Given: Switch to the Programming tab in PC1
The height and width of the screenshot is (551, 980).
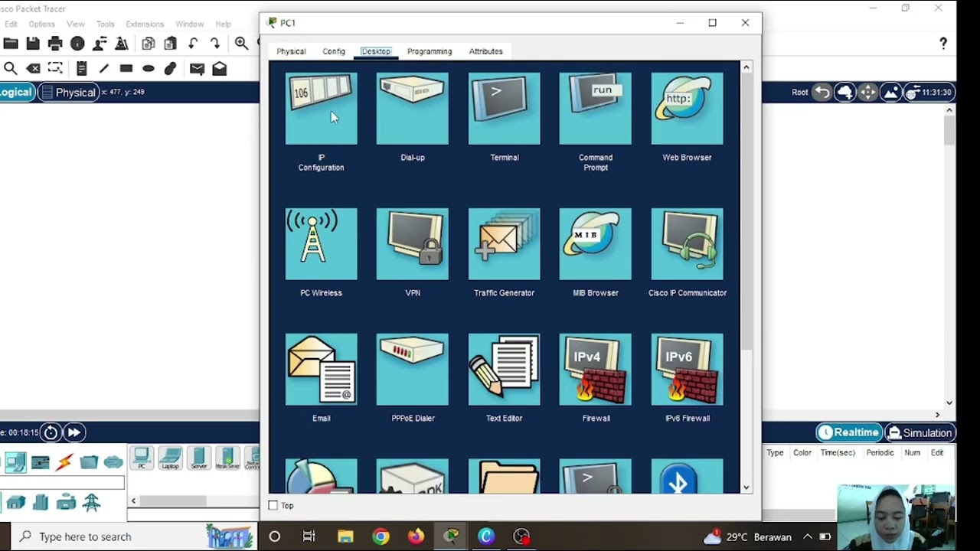Looking at the screenshot, I should pos(430,51).
